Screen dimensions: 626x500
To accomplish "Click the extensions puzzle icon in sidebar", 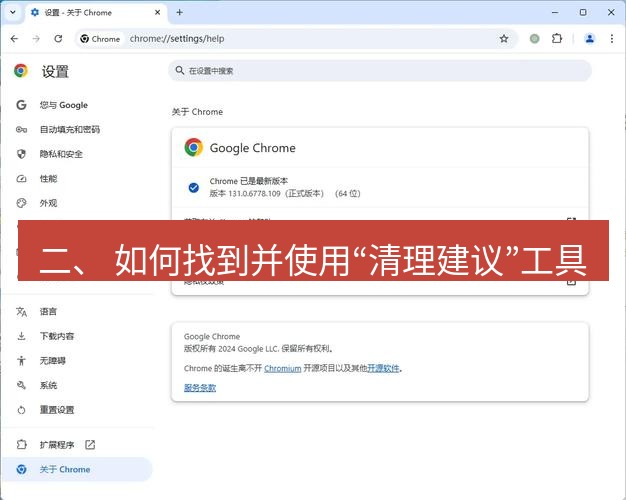I will pyautogui.click(x=21, y=444).
